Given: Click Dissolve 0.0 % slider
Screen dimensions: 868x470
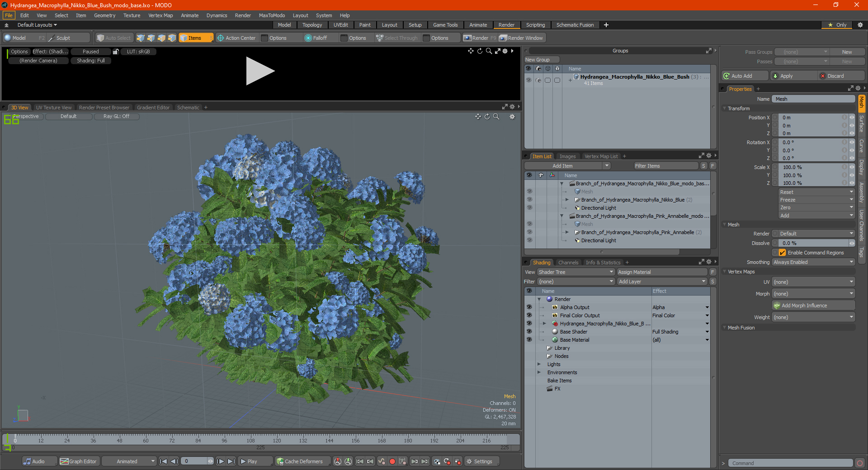Looking at the screenshot, I should coord(813,243).
